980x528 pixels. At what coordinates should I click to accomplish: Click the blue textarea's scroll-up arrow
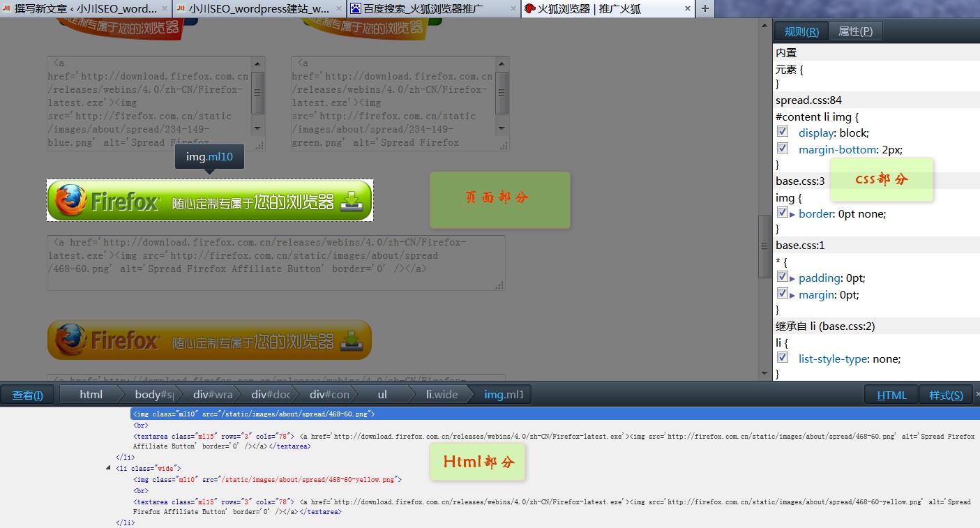(257, 63)
